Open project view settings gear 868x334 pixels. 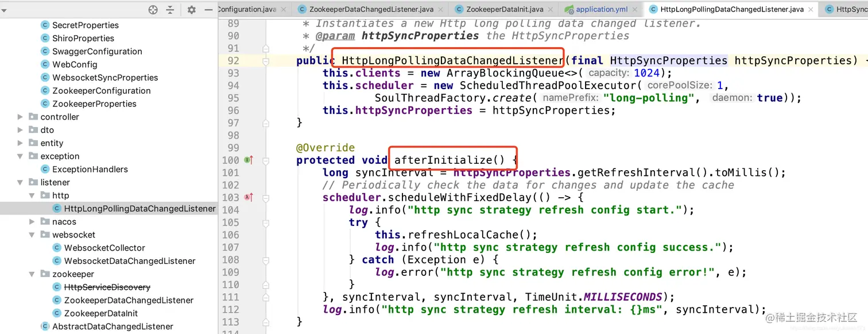pos(192,10)
